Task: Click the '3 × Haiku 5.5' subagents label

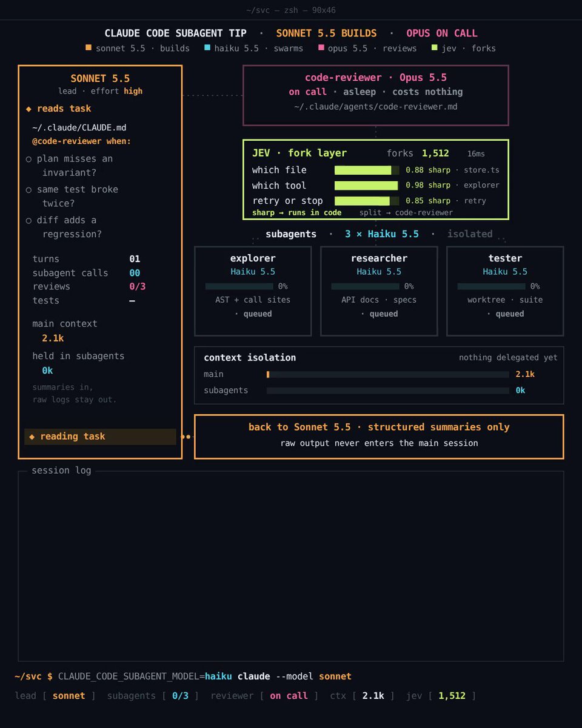Action: point(382,234)
